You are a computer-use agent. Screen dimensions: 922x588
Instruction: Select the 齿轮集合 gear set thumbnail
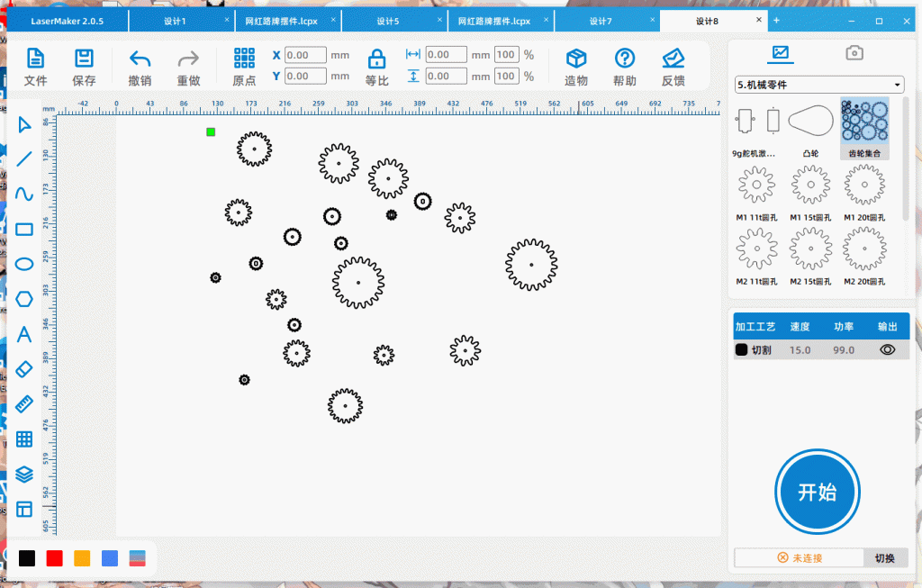click(x=864, y=127)
